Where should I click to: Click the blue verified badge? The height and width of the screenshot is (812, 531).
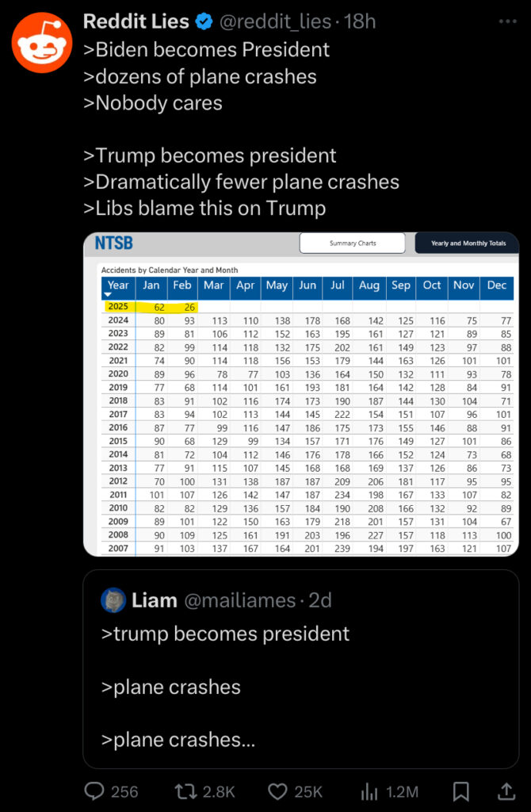coord(204,21)
